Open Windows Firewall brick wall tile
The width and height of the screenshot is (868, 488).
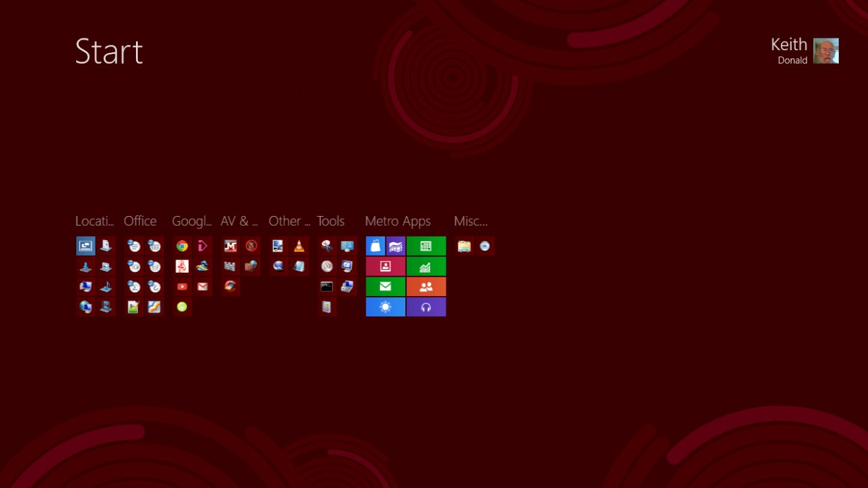pyautogui.click(x=230, y=266)
